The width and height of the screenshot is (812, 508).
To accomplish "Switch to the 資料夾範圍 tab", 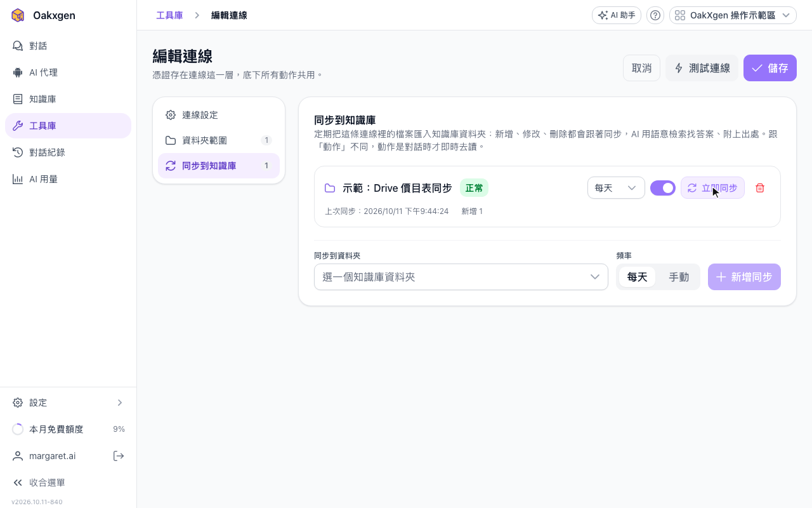I will tap(219, 140).
